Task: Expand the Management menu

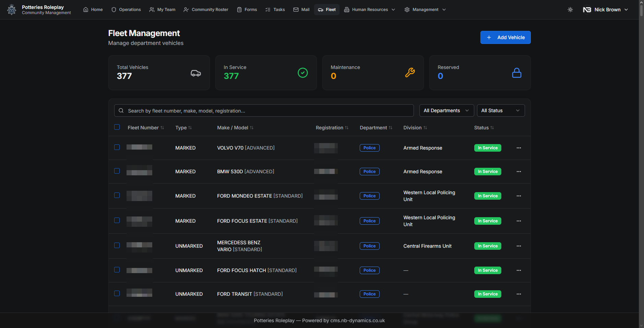Action: coord(425,10)
